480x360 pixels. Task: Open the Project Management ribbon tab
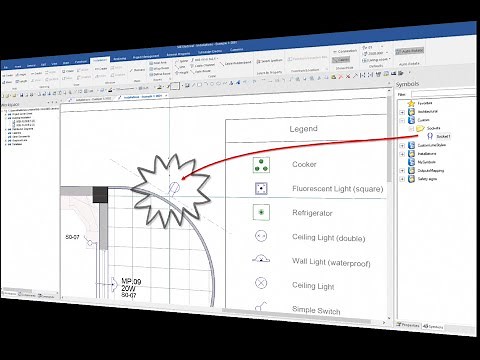pyautogui.click(x=146, y=57)
